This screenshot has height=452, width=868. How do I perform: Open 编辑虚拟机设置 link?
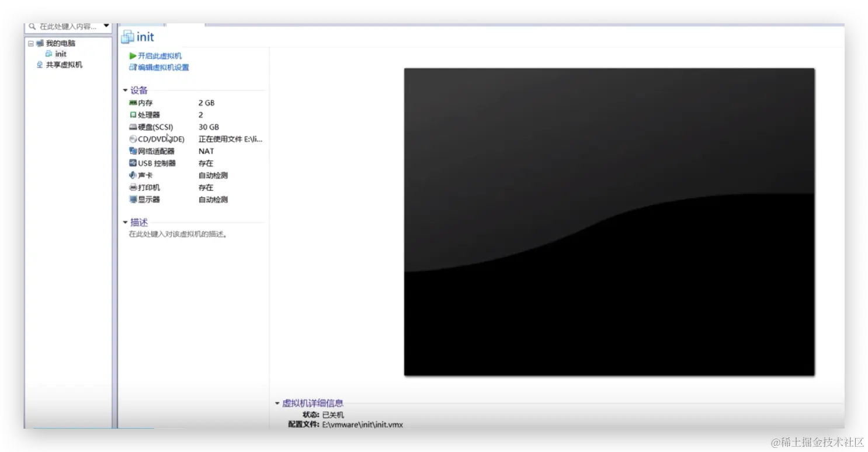pyautogui.click(x=164, y=67)
